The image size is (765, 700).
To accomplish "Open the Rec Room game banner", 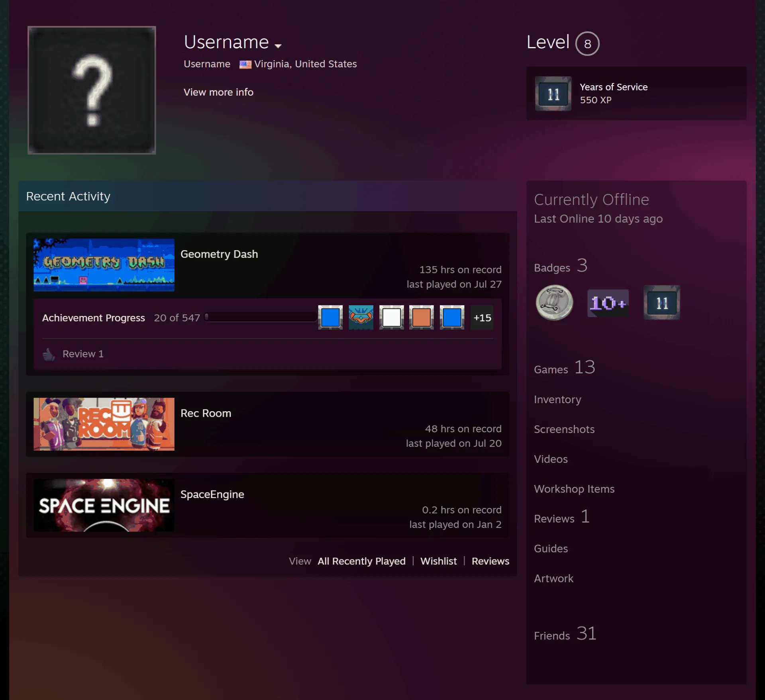I will click(104, 424).
